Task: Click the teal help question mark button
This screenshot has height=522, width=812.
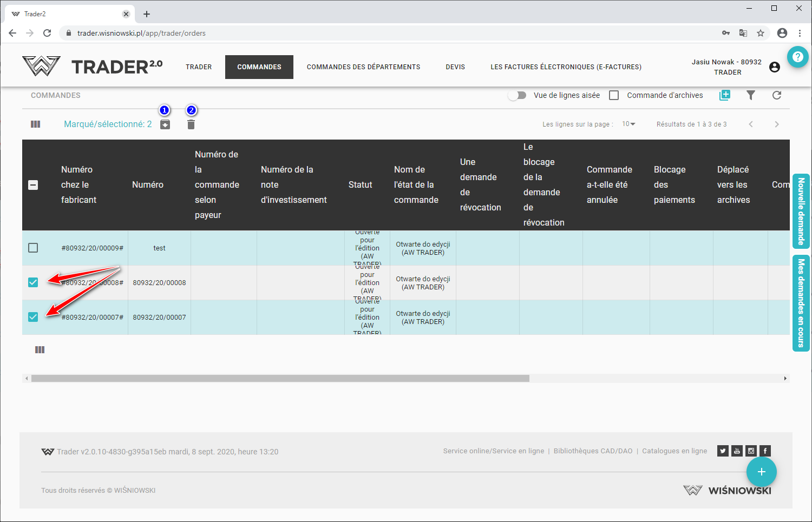Action: (797, 57)
